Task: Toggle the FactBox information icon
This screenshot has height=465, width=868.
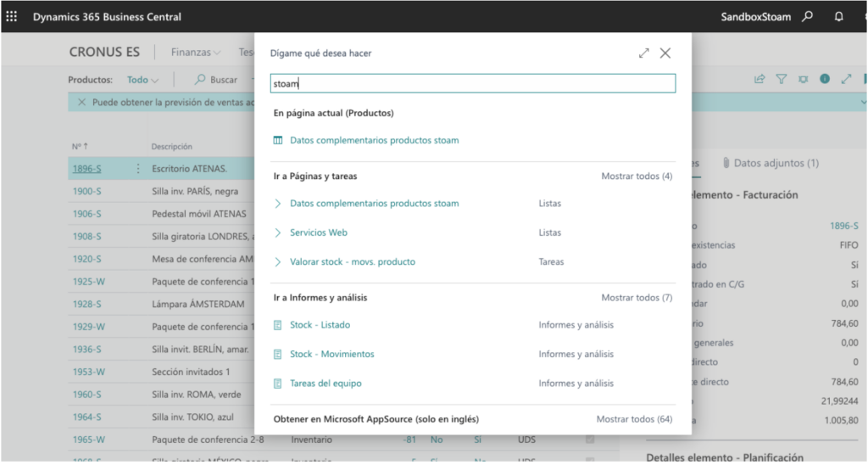Action: coord(825,79)
